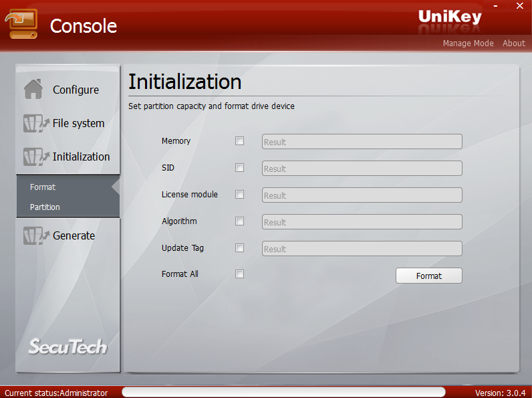
Task: Click the Set partition capacity description text
Action: tap(211, 106)
